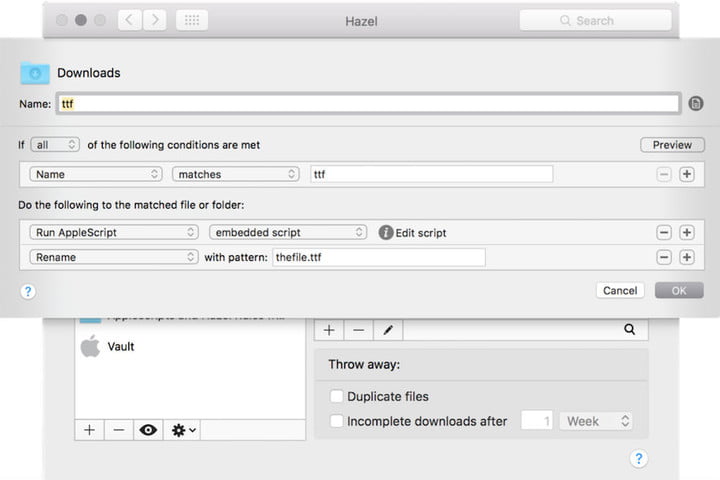
Task: Open the notes icon beside the Name field
Action: (696, 104)
